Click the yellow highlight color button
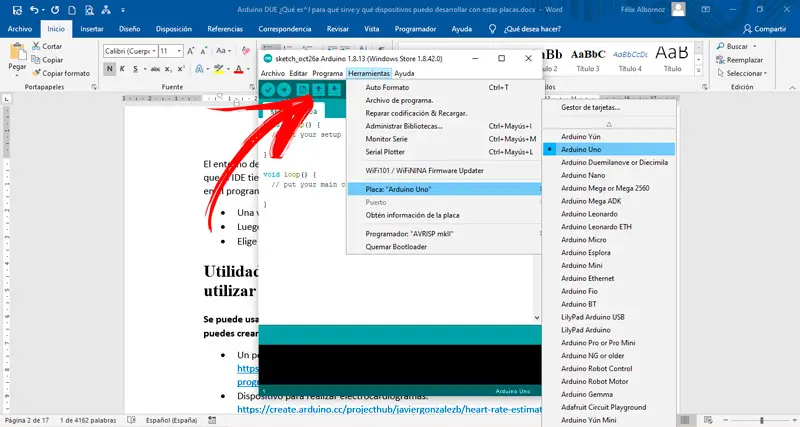The height and width of the screenshot is (427, 800). [x=219, y=69]
